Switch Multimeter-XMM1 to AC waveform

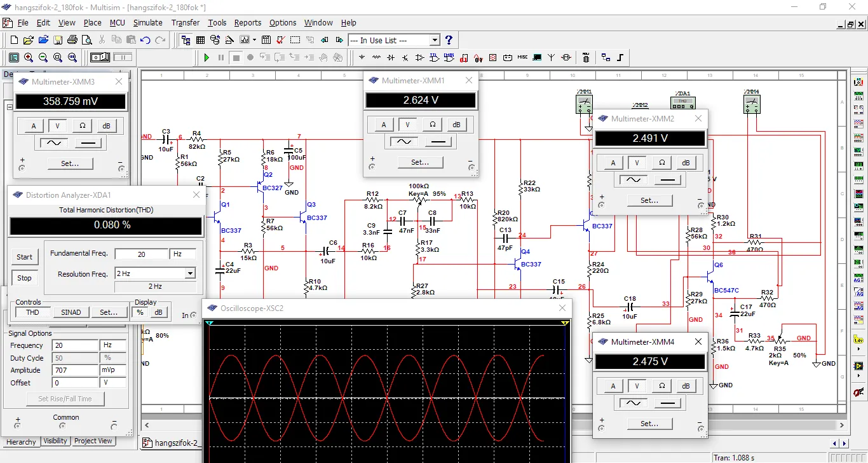pyautogui.click(x=404, y=142)
